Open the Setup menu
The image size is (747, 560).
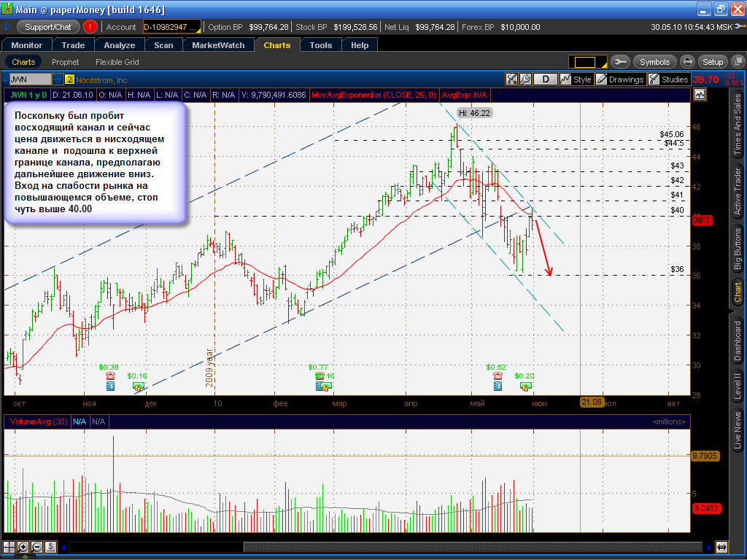click(x=713, y=62)
